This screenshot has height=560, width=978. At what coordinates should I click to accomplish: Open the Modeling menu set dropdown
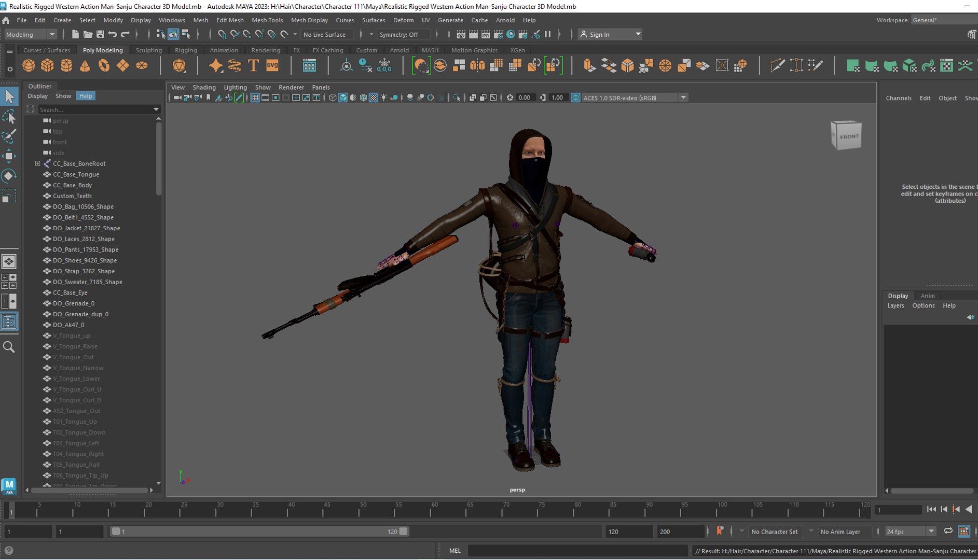[30, 34]
